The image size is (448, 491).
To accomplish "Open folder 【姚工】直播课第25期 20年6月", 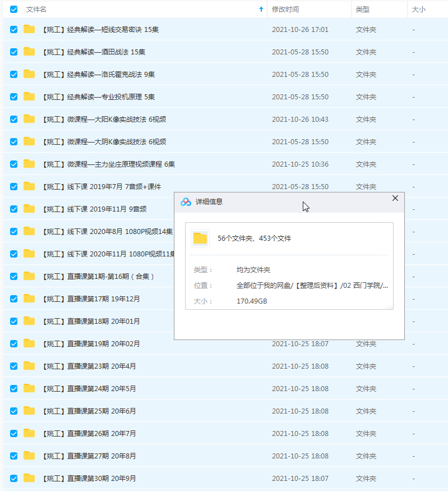I will click(x=90, y=411).
